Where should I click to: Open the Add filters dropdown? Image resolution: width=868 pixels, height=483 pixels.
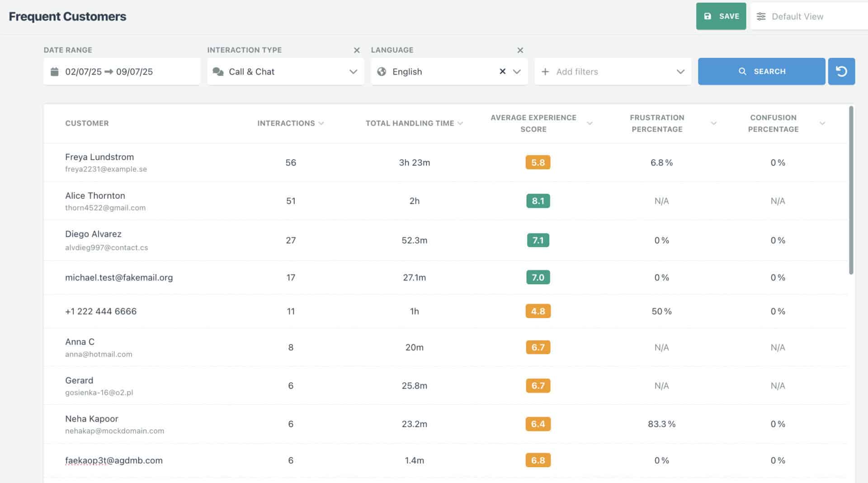click(x=680, y=71)
